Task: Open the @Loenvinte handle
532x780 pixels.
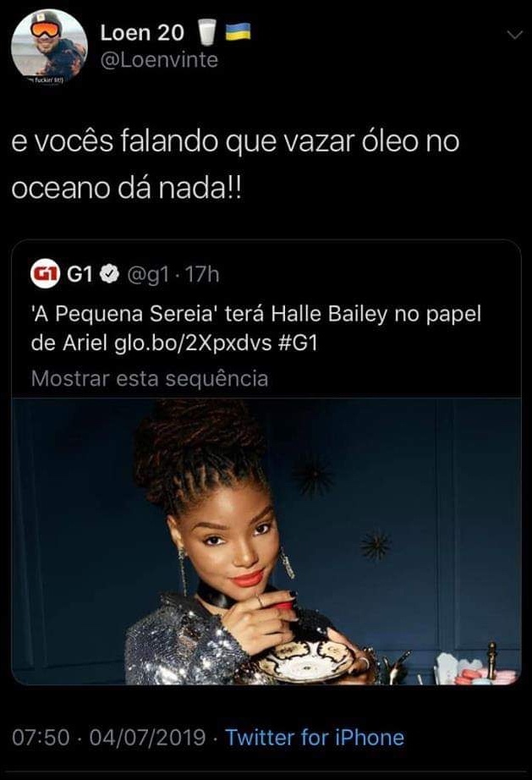Action: pos(159,60)
